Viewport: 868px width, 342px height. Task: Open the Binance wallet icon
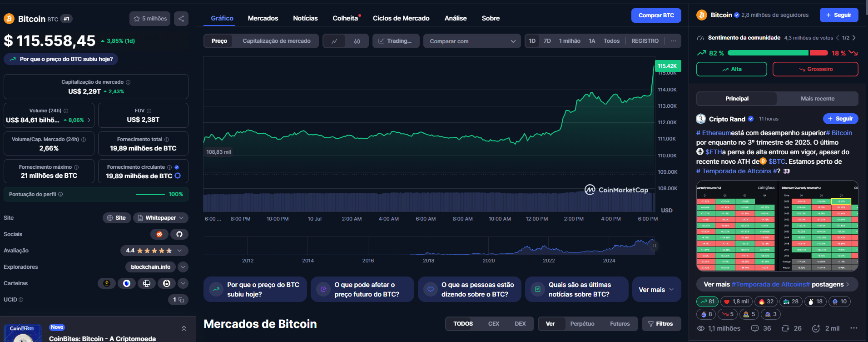[107, 283]
